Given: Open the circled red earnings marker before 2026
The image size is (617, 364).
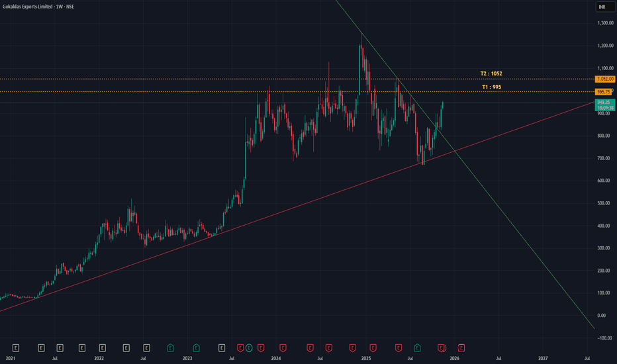Looking at the screenshot, I should click(442, 347).
